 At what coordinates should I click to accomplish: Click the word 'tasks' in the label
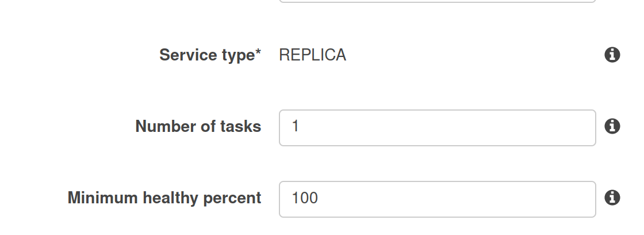click(241, 126)
